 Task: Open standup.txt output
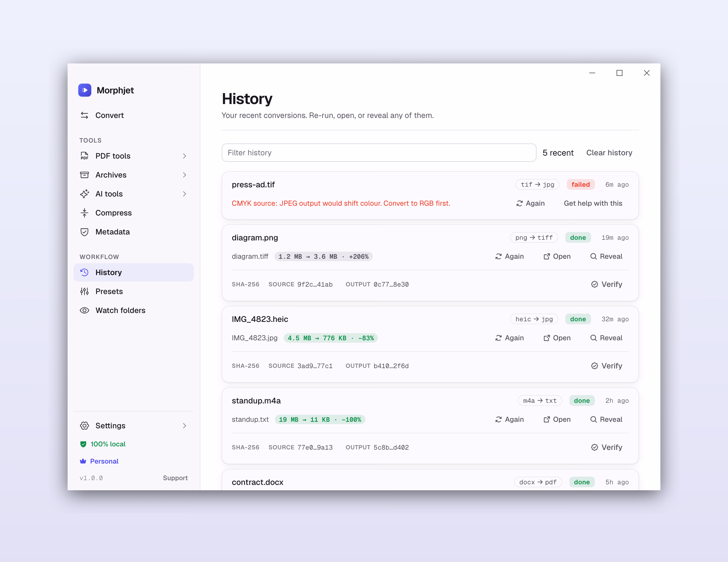click(x=557, y=419)
